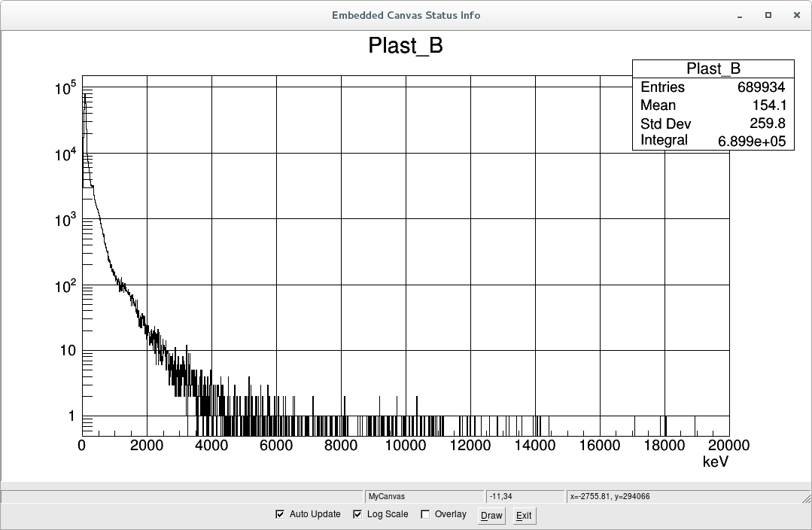Click the Embedded Canvas Status Info title bar
The width and height of the screenshot is (812, 530).
(406, 16)
